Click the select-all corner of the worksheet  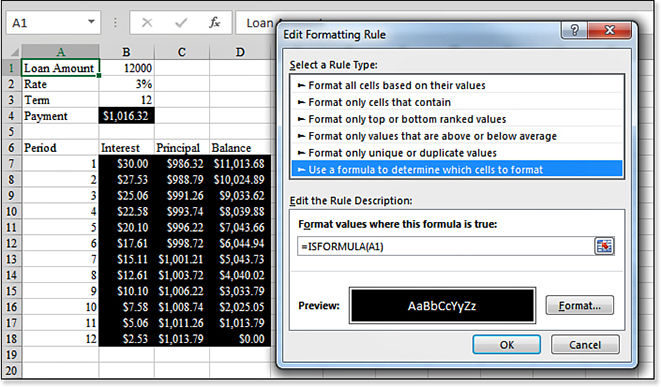pos(12,52)
